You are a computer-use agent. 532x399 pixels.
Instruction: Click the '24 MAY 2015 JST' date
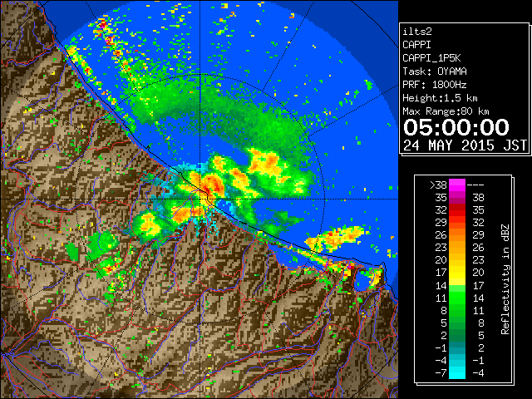pos(465,145)
